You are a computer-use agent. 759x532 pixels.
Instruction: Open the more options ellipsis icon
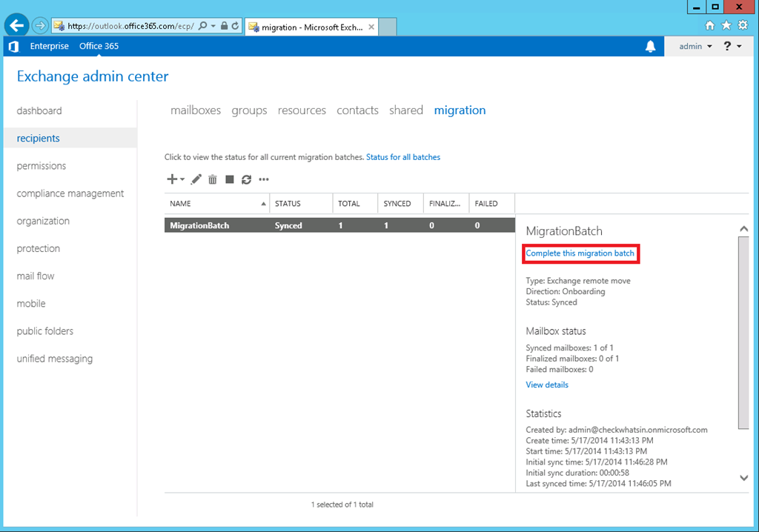point(263,179)
